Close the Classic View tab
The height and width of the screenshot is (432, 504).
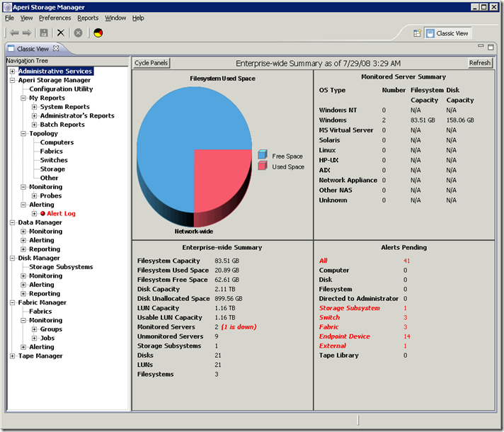(x=56, y=48)
